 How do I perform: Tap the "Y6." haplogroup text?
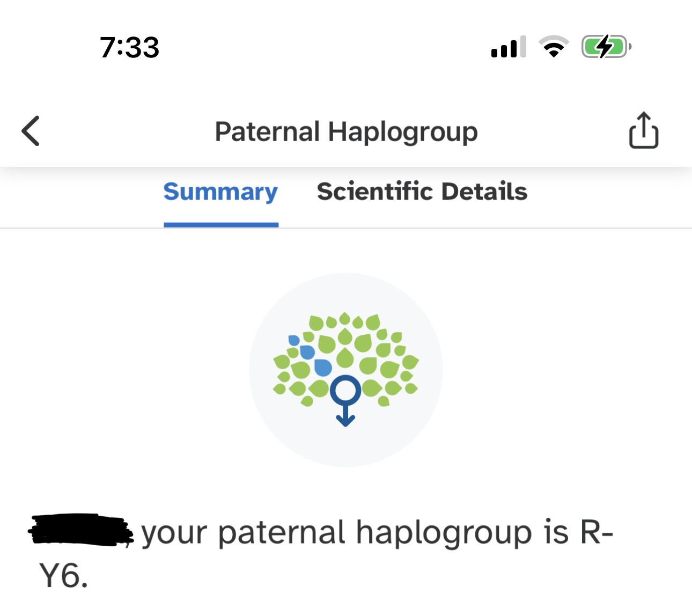63,576
